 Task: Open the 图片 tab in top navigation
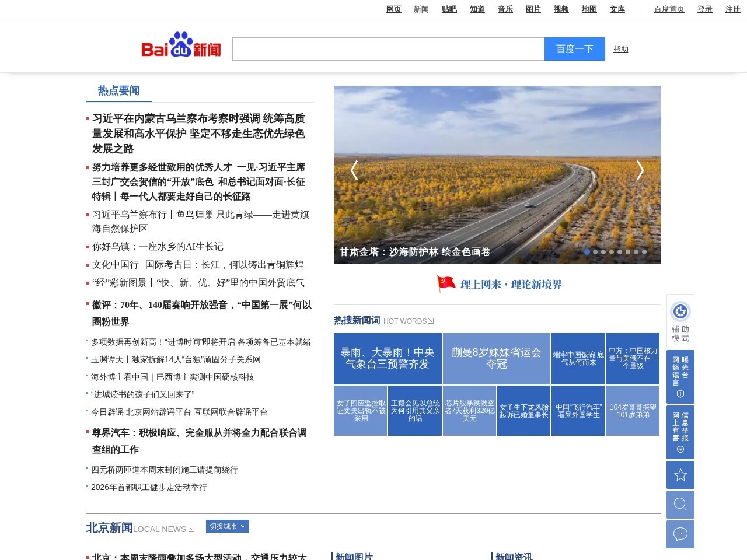533,9
